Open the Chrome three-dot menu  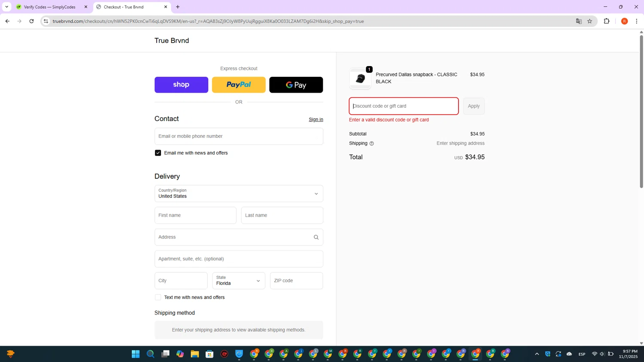[x=636, y=21]
